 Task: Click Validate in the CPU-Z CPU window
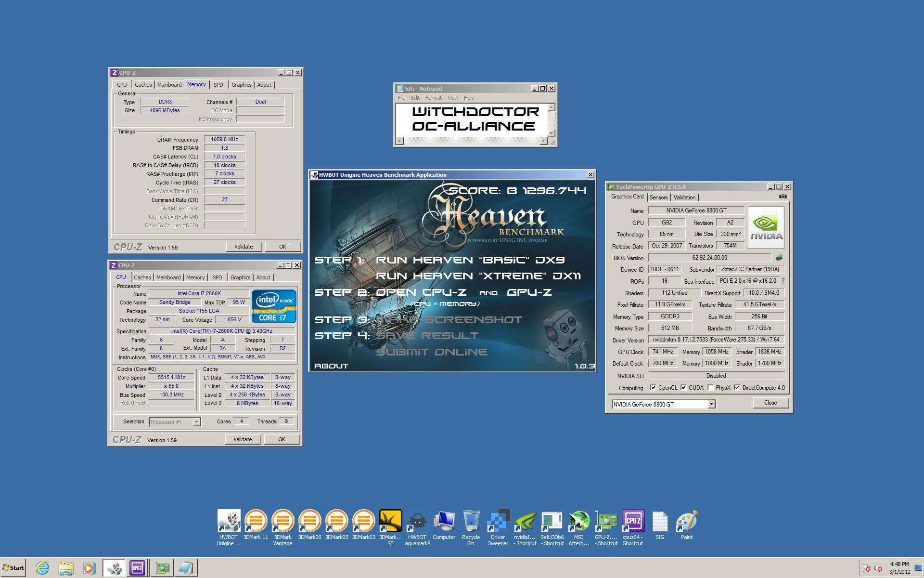point(243,439)
